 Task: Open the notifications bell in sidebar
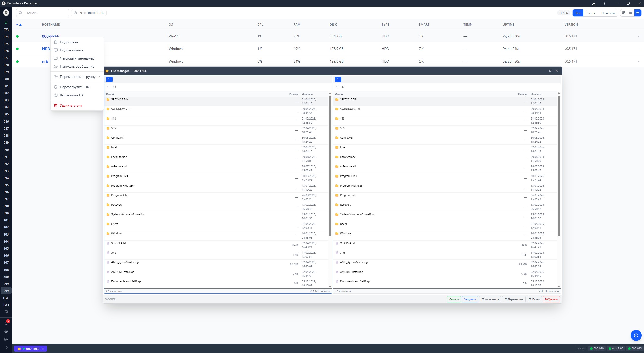tap(6, 323)
